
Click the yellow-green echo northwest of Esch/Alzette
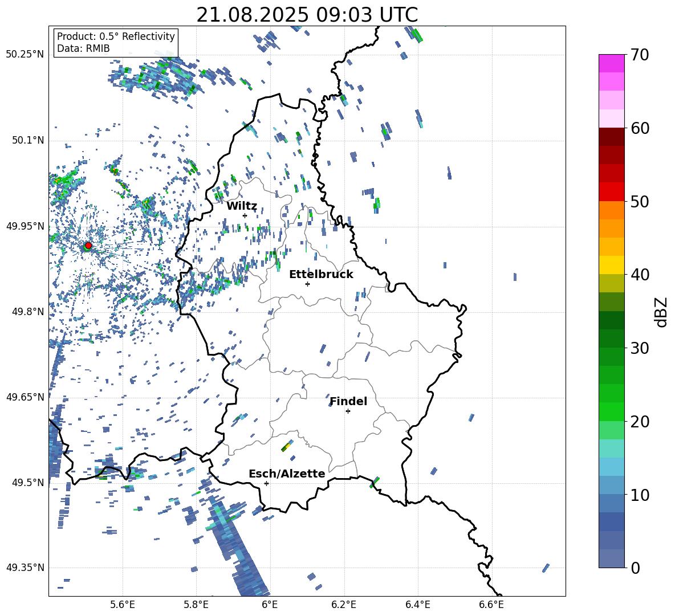pyautogui.click(x=287, y=446)
